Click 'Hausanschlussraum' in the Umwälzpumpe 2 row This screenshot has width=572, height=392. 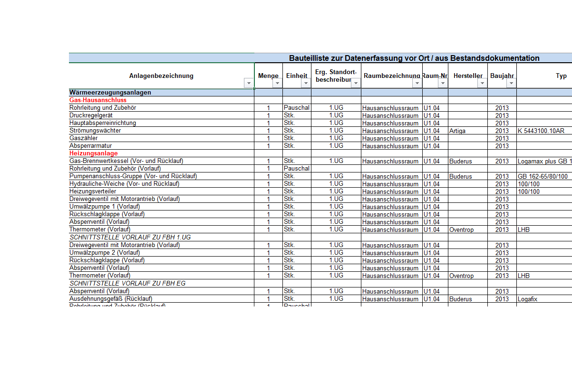pyautogui.click(x=392, y=253)
